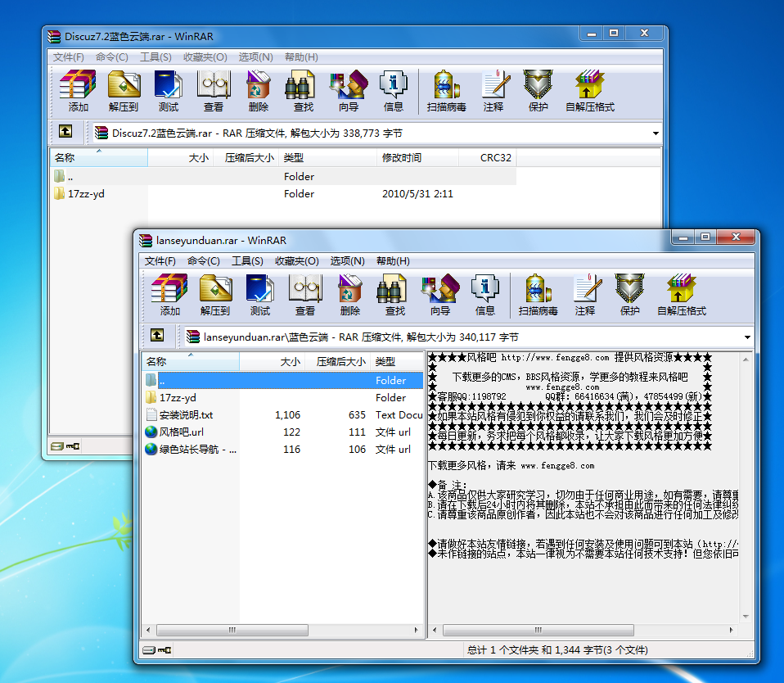Open 文件(F) menu in lanseyunduan.rar window

(160, 261)
